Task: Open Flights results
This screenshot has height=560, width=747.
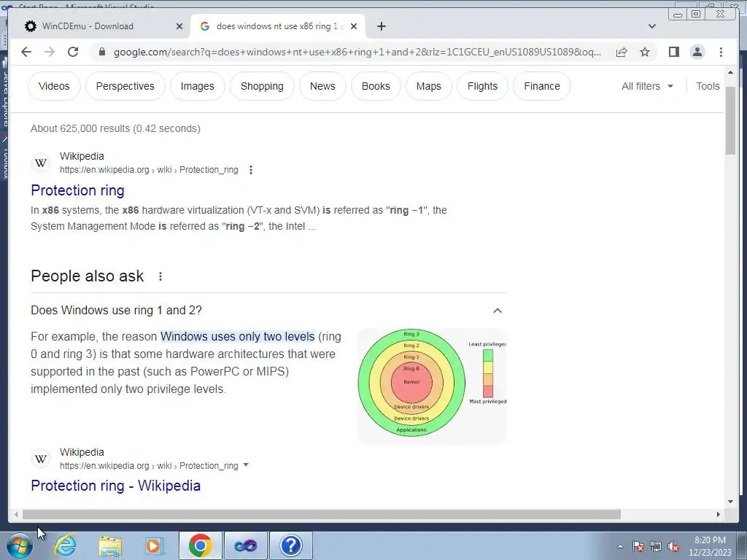Action: pyautogui.click(x=482, y=86)
